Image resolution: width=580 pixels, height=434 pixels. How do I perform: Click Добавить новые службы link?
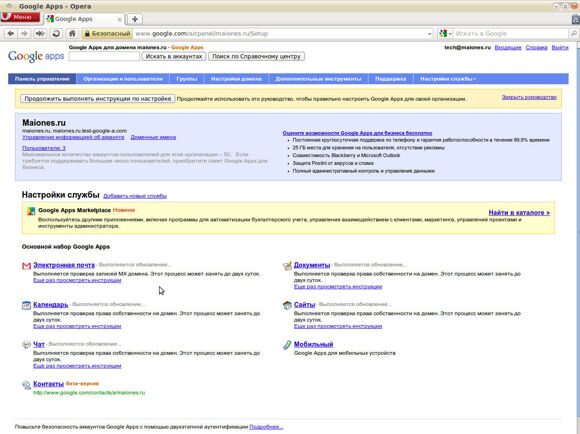click(x=135, y=196)
